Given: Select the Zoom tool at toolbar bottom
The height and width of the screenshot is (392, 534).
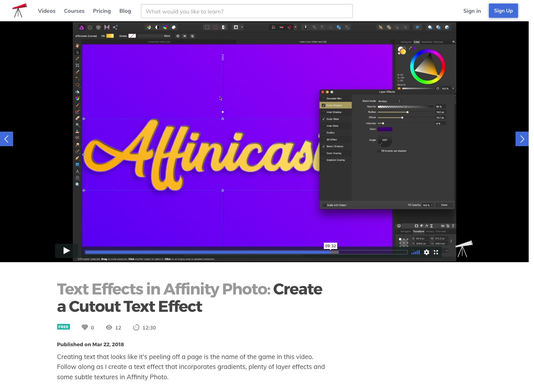Looking at the screenshot, I should tap(77, 184).
